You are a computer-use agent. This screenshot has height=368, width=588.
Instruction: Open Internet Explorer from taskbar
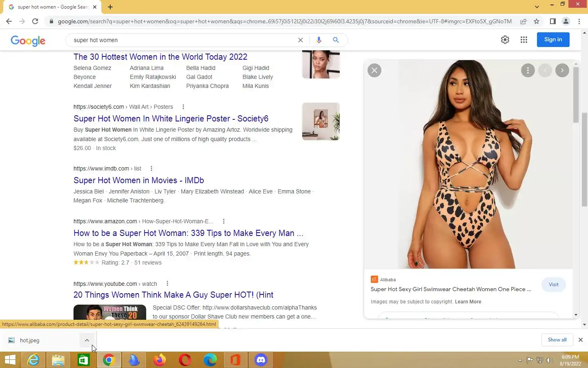pos(33,360)
